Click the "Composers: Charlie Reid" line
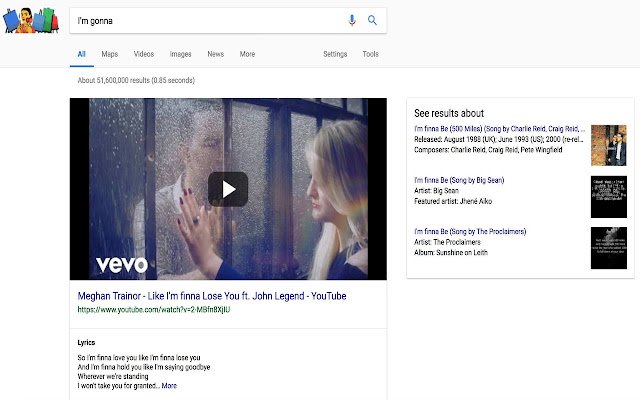The image size is (640, 400). click(x=488, y=150)
